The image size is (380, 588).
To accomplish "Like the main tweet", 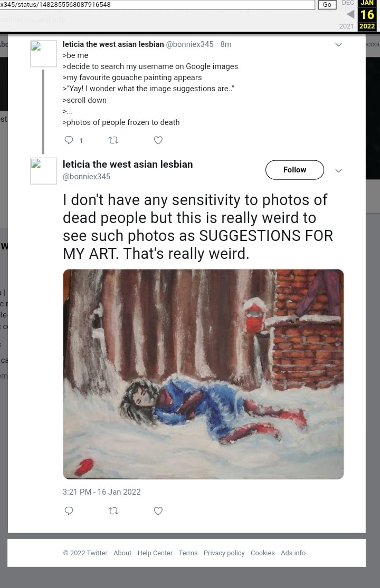I will (158, 510).
